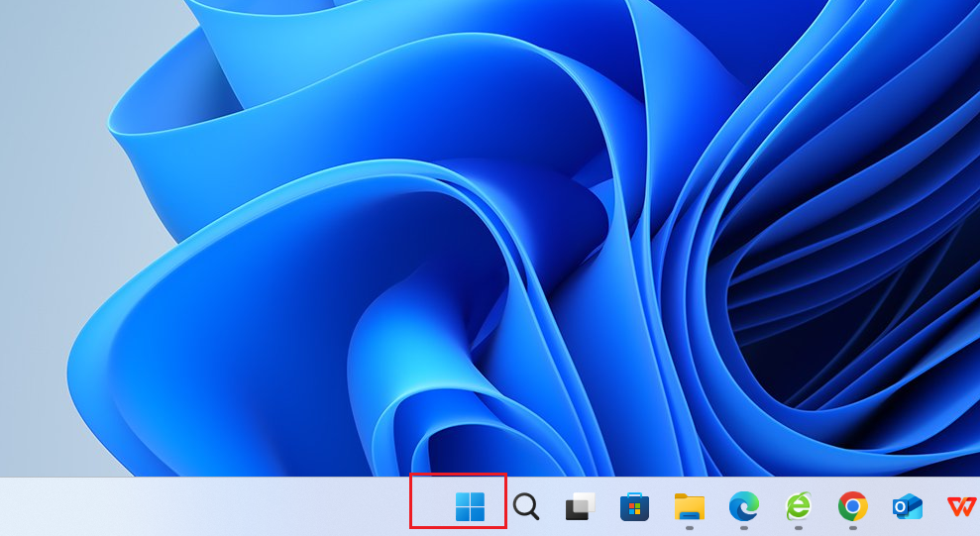Viewport: 980px width, 536px height.
Task: Launch WPS Office from the taskbar
Action: (960, 506)
